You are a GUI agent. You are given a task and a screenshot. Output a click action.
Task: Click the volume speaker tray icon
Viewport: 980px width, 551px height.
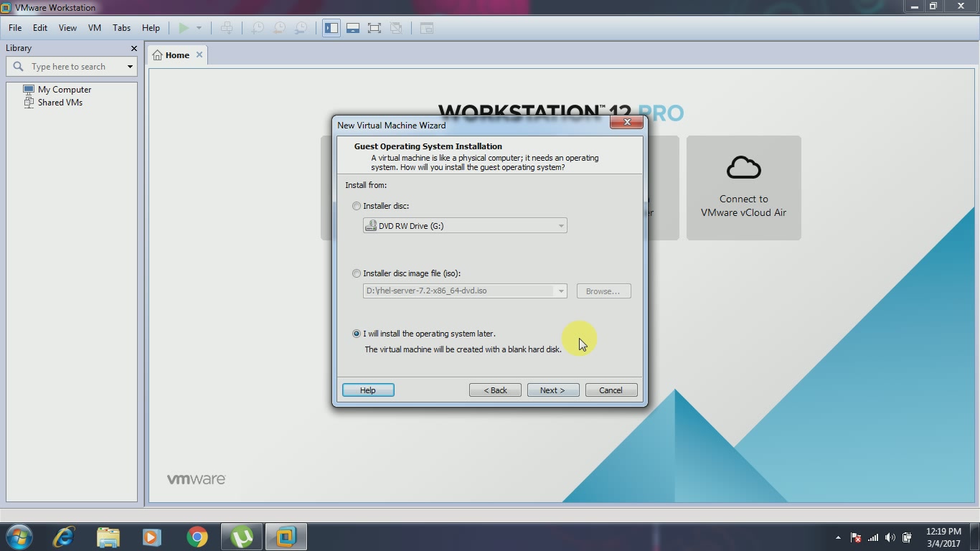(x=890, y=537)
